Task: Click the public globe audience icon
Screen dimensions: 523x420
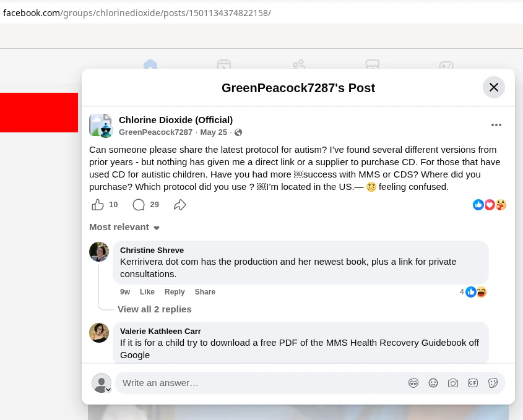Action: (x=238, y=132)
